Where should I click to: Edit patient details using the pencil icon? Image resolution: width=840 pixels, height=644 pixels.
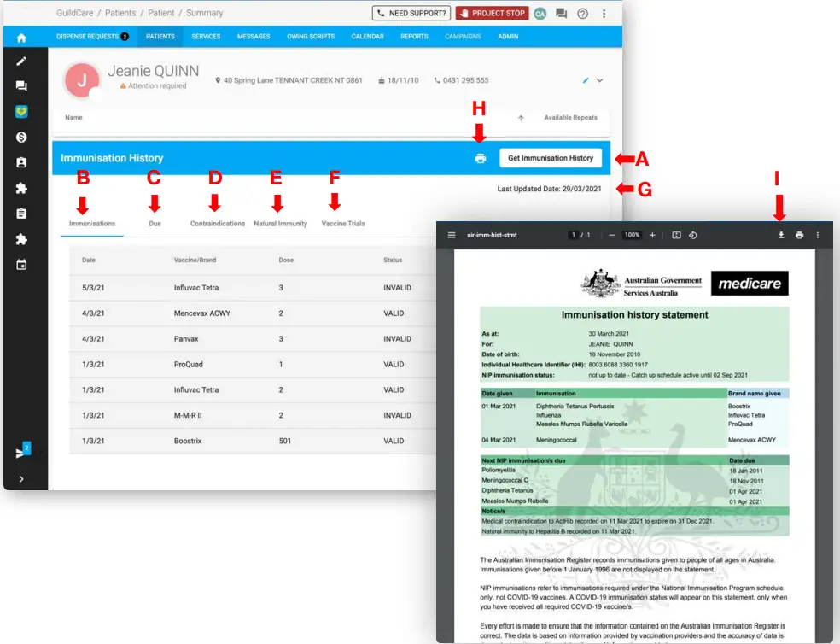pos(585,79)
